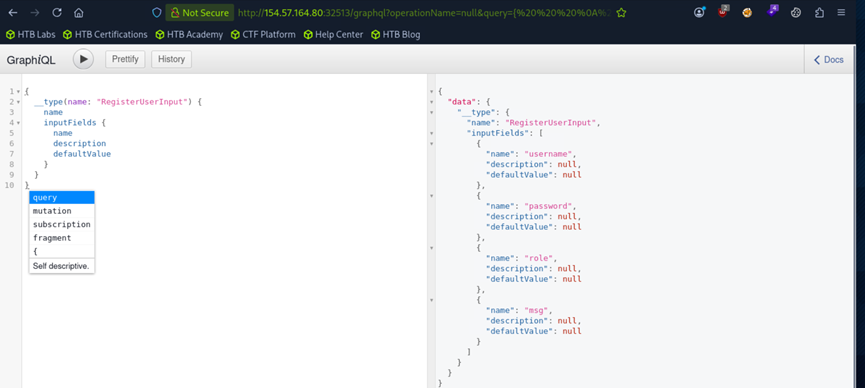Click the Not Secure connection indicator
This screenshot has height=388, width=865.
pyautogui.click(x=200, y=13)
